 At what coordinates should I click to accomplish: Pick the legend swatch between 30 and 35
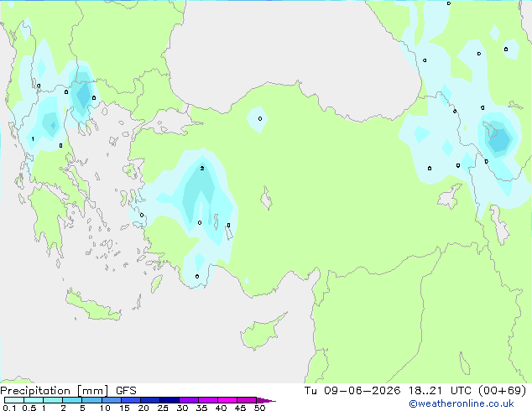click(189, 400)
